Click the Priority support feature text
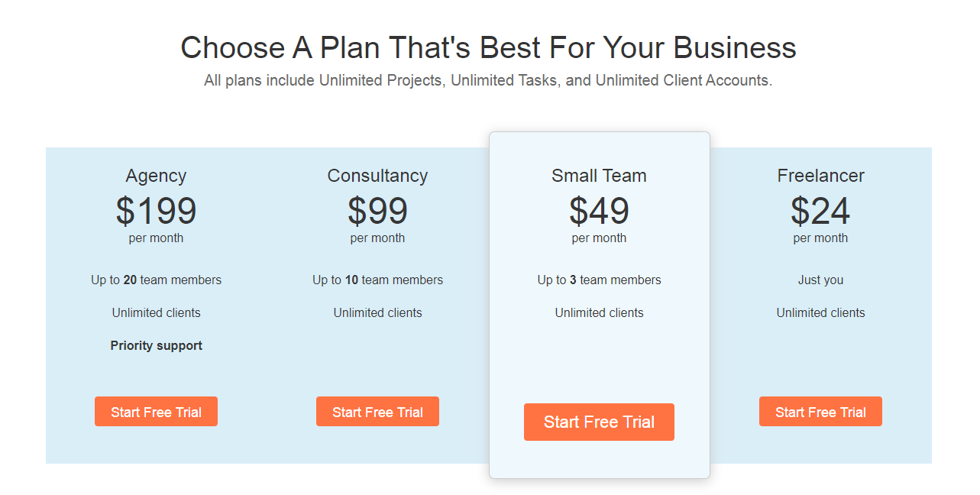 click(156, 345)
